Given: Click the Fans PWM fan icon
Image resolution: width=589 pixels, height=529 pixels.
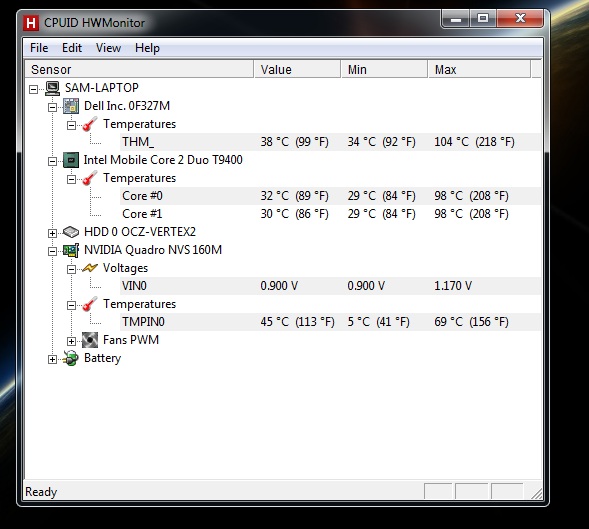Looking at the screenshot, I should click(x=90, y=340).
